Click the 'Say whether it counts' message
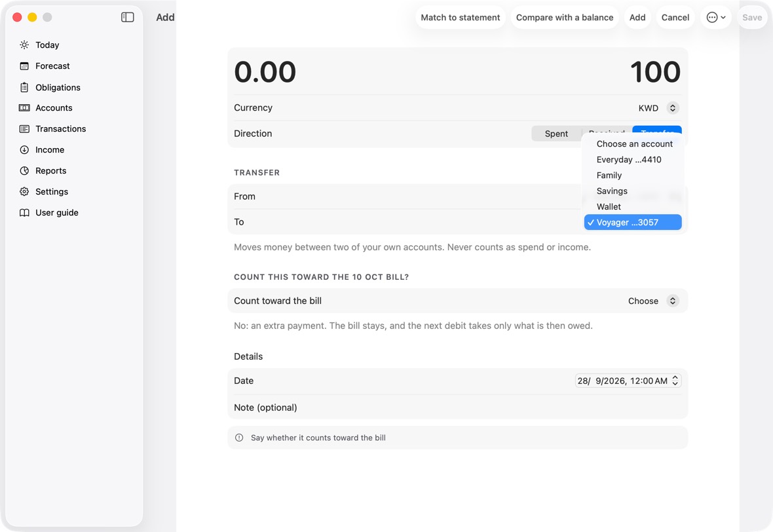 tap(318, 438)
